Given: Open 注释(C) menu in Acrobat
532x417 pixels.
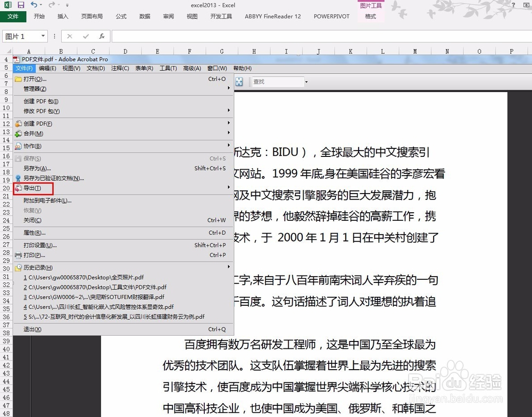Looking at the screenshot, I should 120,68.
